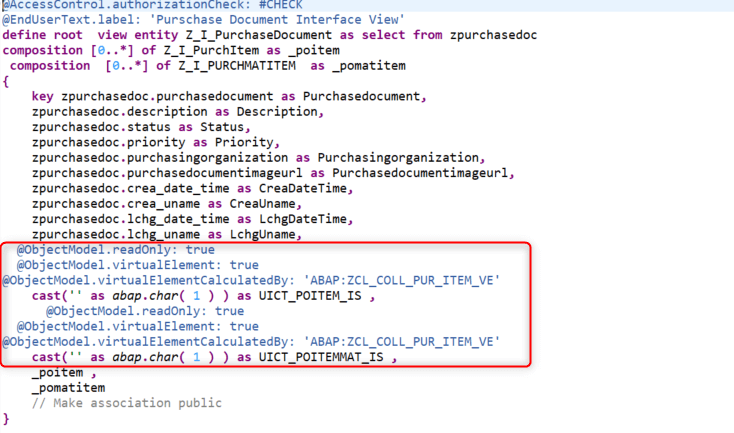Screen dimensions: 734x433
Task: Click the first '@ObjectModel.virtualElement: true' annotation
Action: (x=138, y=265)
